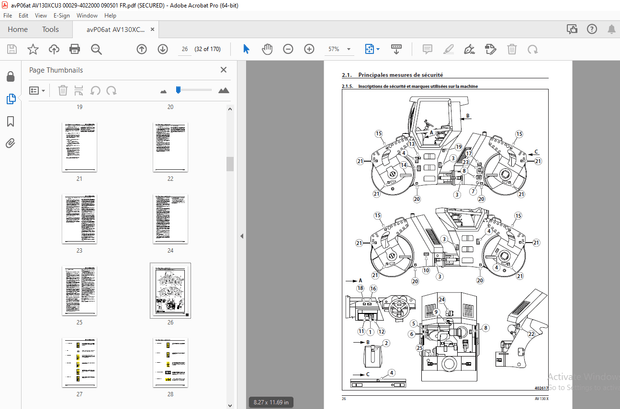620x409 pixels.
Task: Click the scrolling mode keyboard icon
Action: [396, 49]
